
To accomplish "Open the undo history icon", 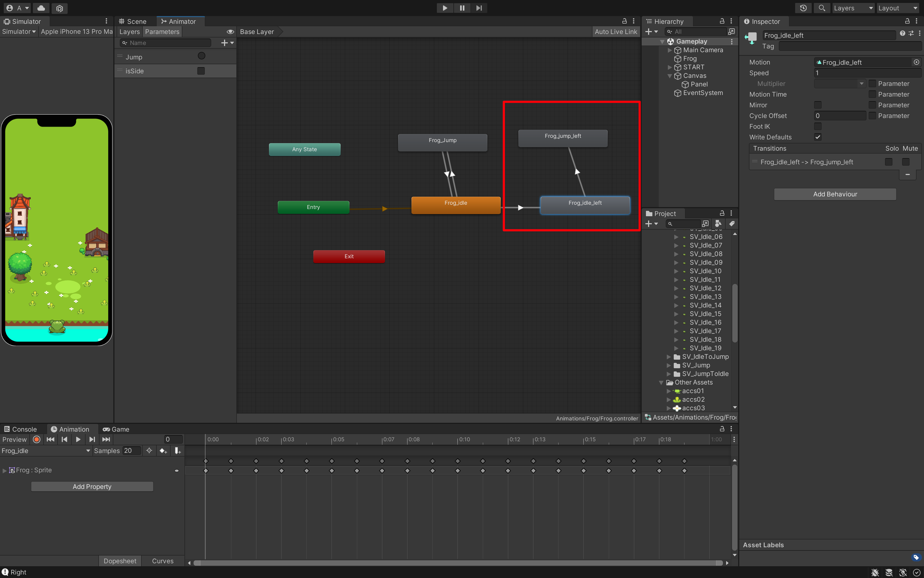I will tap(803, 8).
